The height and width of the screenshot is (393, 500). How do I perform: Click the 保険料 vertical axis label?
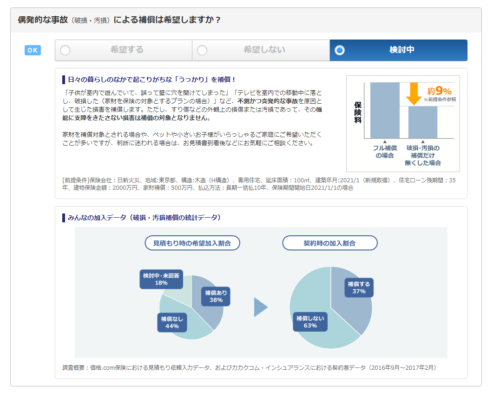click(358, 112)
